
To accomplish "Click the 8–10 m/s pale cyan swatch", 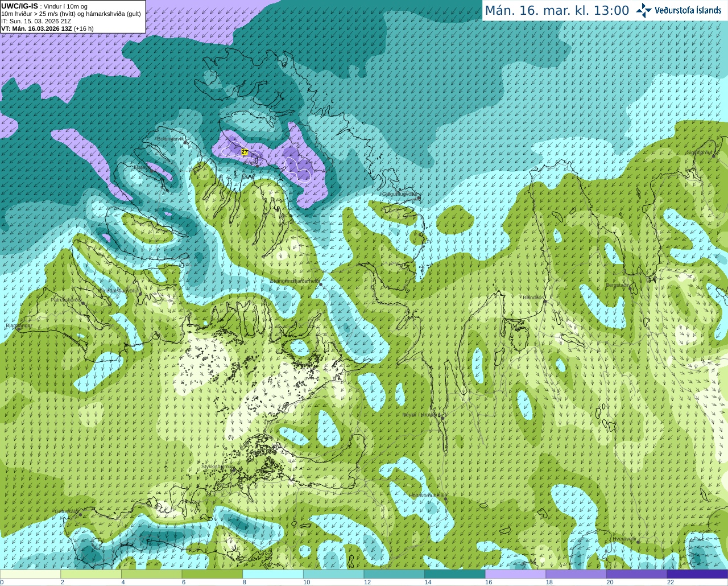I will 273,574.
